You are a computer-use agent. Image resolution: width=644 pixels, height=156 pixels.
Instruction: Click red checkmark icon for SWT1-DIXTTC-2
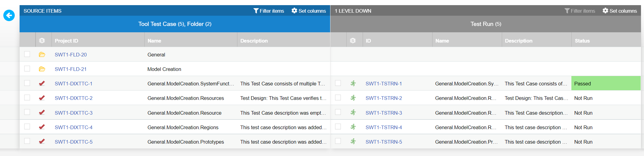(x=42, y=98)
